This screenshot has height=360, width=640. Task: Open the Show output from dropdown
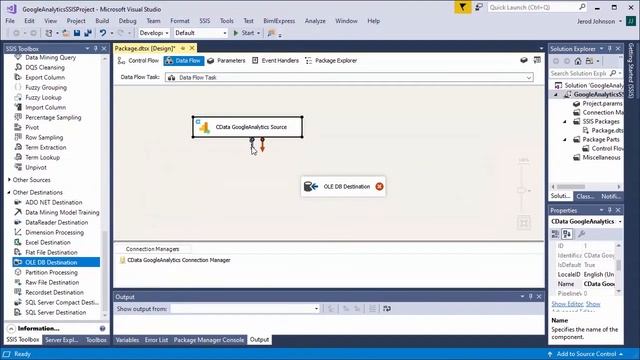tap(245, 309)
